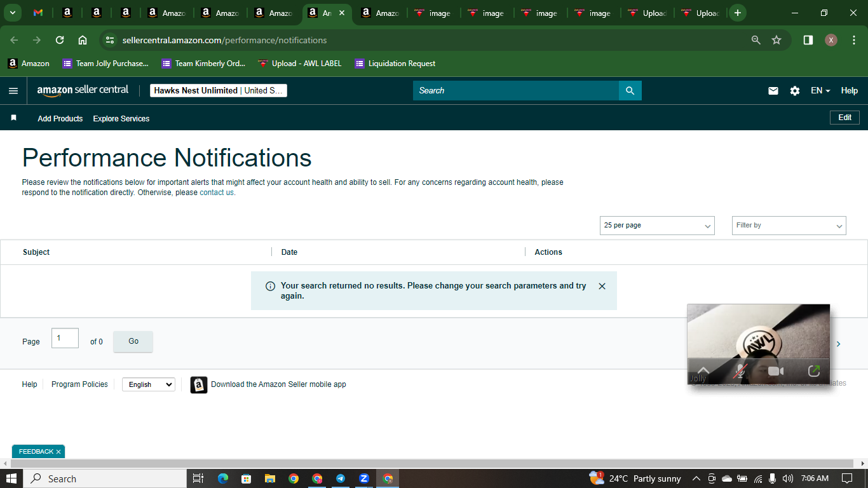Viewport: 868px width, 488px height.
Task: View site information icon in address bar
Action: pos(110,40)
